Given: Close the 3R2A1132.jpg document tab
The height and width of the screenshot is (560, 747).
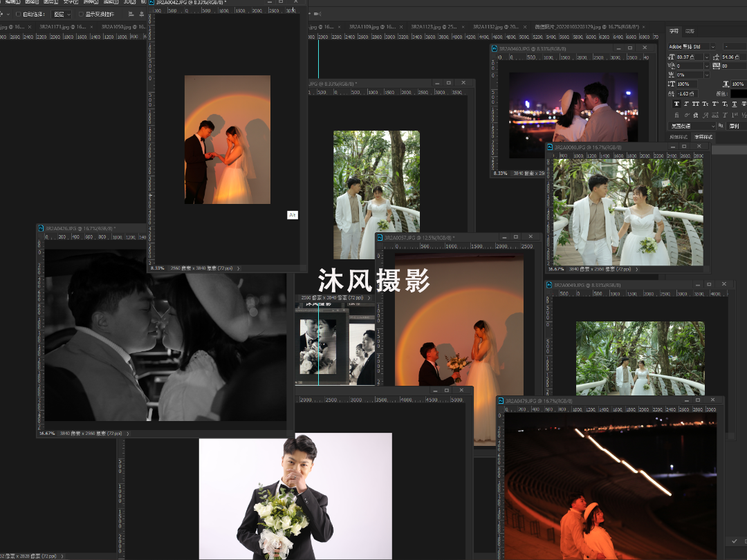Looking at the screenshot, I should 525,27.
